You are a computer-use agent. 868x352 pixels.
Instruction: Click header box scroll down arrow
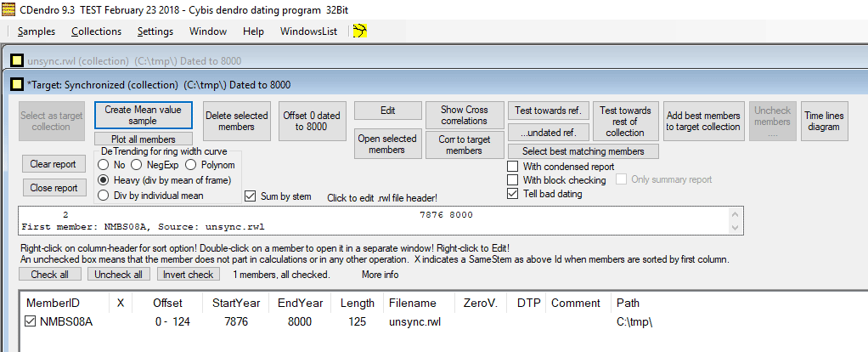(736, 227)
